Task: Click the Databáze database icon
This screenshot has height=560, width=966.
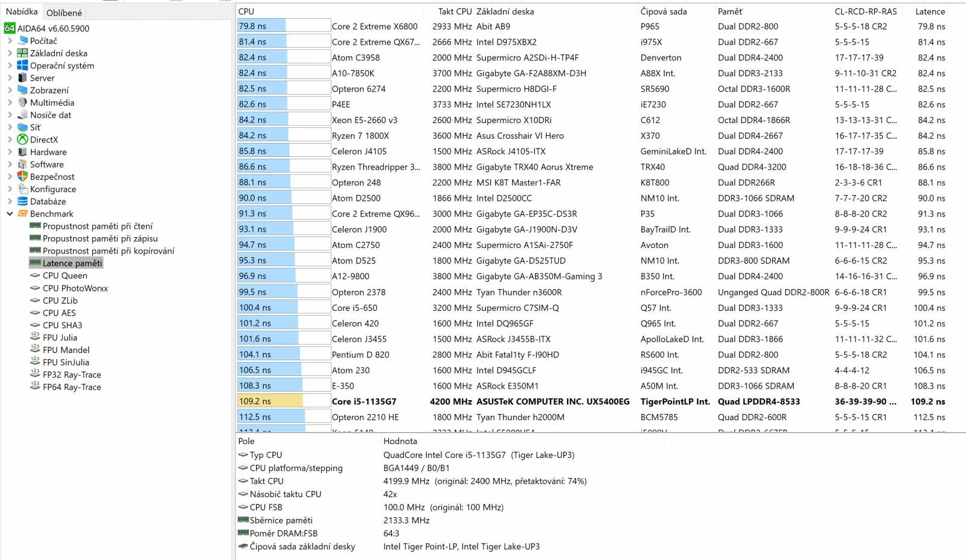Action: [23, 201]
